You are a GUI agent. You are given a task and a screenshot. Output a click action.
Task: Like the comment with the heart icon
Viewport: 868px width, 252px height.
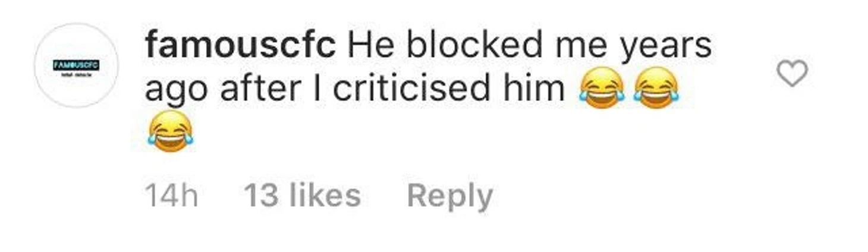click(792, 74)
